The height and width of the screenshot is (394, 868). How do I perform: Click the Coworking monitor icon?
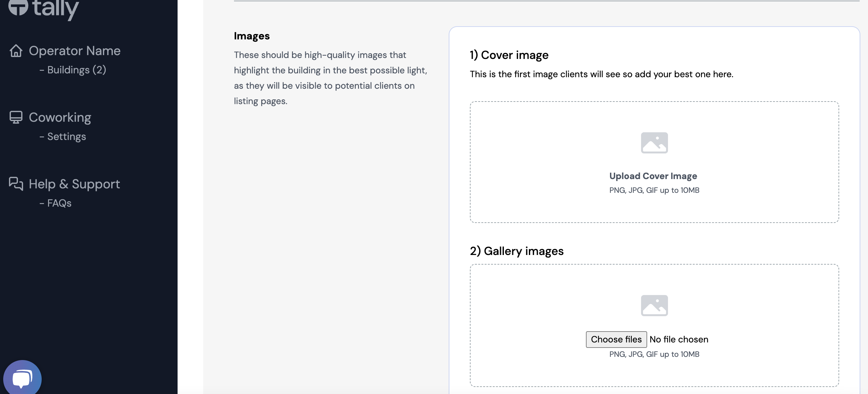[x=16, y=118]
